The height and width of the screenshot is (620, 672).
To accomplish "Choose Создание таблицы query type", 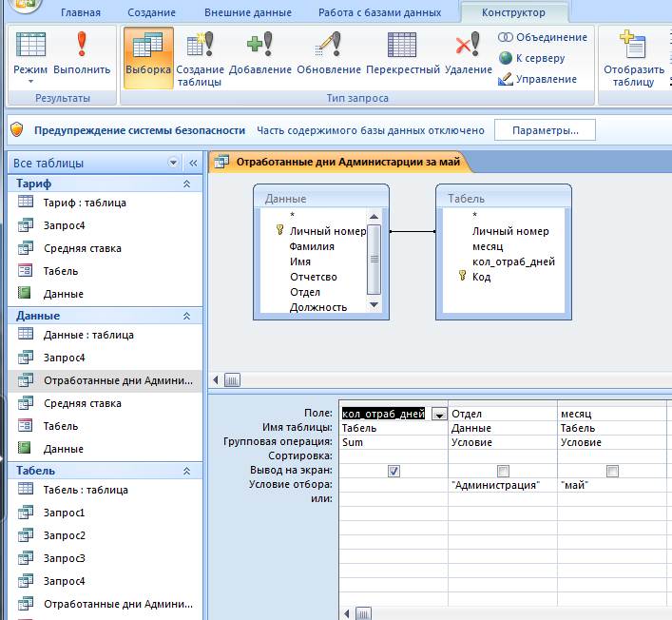I will tap(200, 58).
